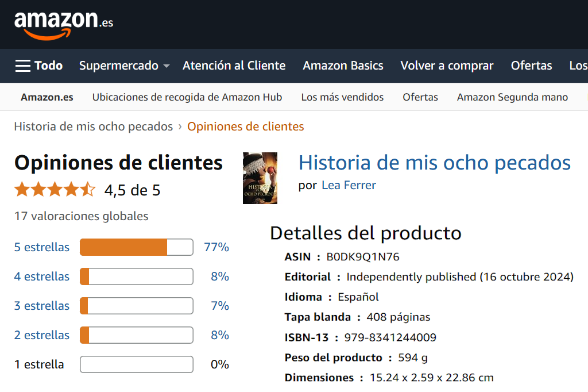The width and height of the screenshot is (588, 392).
Task: Open Ubicaciones de recogida de Amazon Hub
Action: (187, 97)
